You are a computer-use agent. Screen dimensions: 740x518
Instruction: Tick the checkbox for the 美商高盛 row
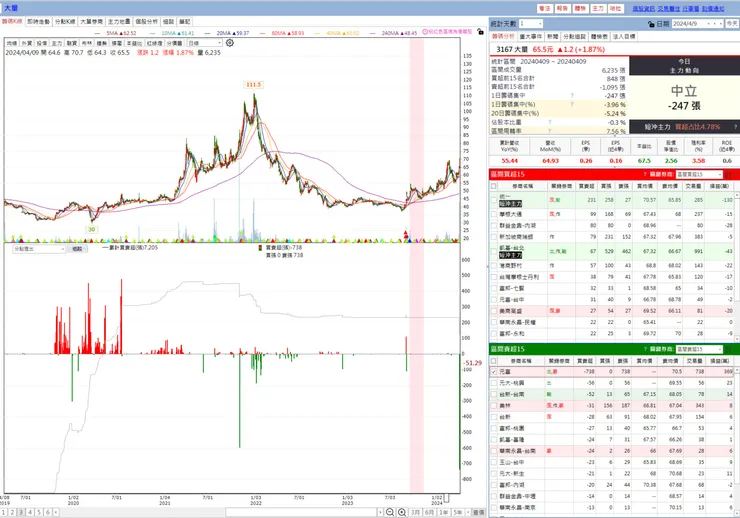(494, 311)
